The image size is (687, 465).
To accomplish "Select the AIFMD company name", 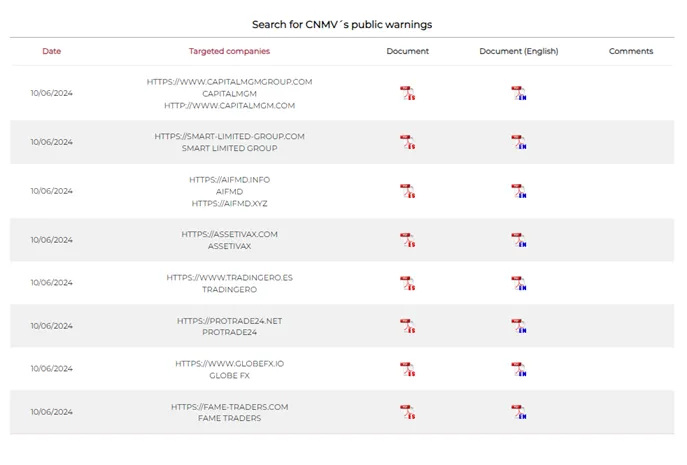I will click(229, 192).
